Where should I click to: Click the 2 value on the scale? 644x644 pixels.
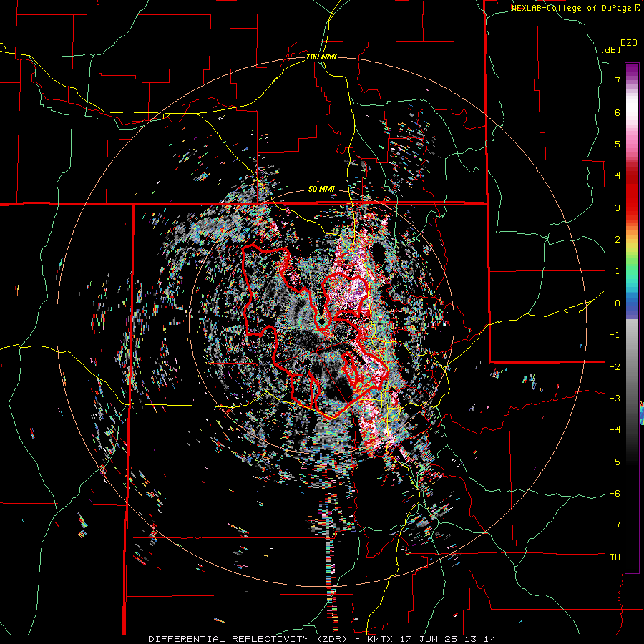click(x=618, y=240)
